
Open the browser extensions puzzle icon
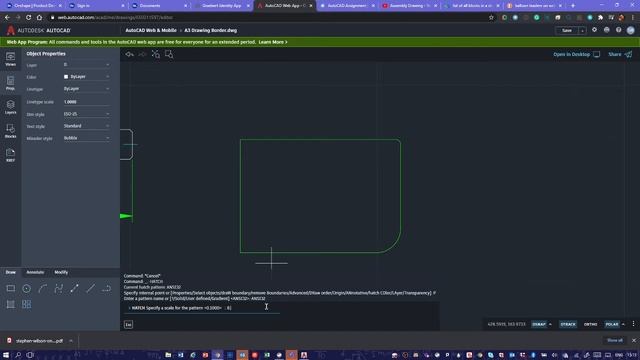tap(600, 18)
